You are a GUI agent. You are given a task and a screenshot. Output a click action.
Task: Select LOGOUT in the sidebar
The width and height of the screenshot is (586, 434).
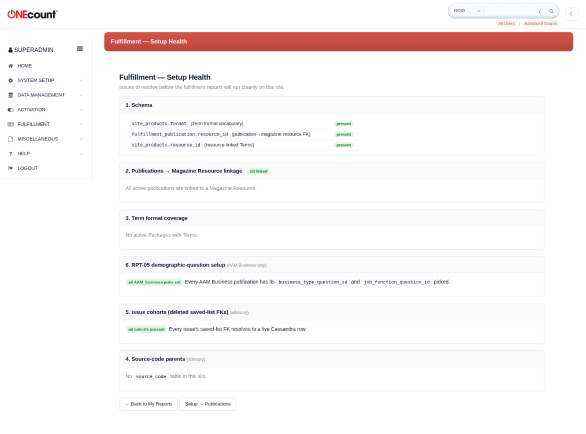pyautogui.click(x=28, y=168)
